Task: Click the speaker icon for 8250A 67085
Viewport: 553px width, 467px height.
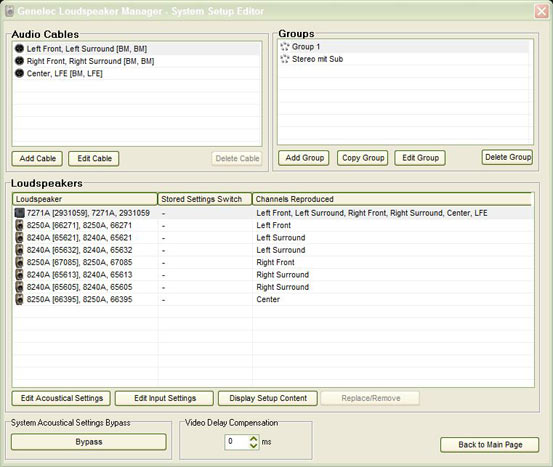Action: point(19,262)
